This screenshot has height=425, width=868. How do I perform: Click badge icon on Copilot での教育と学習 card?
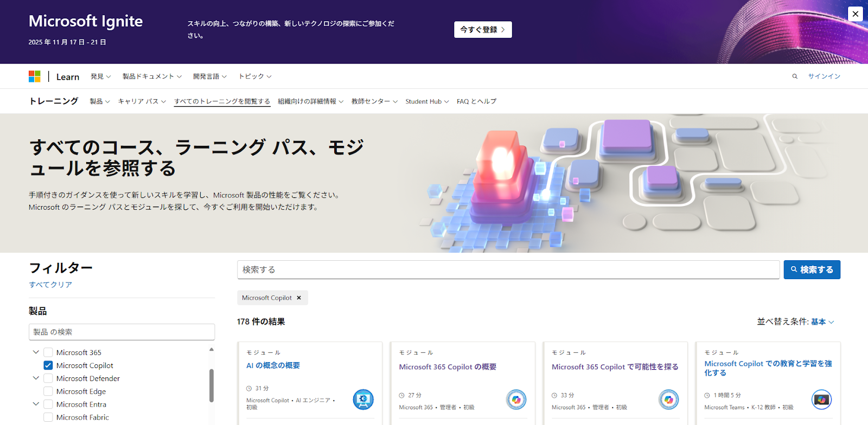click(821, 400)
